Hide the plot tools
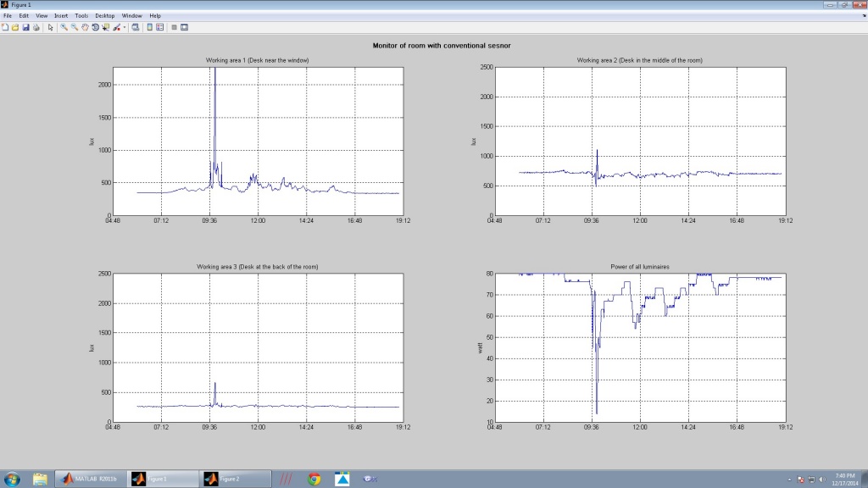 point(174,27)
